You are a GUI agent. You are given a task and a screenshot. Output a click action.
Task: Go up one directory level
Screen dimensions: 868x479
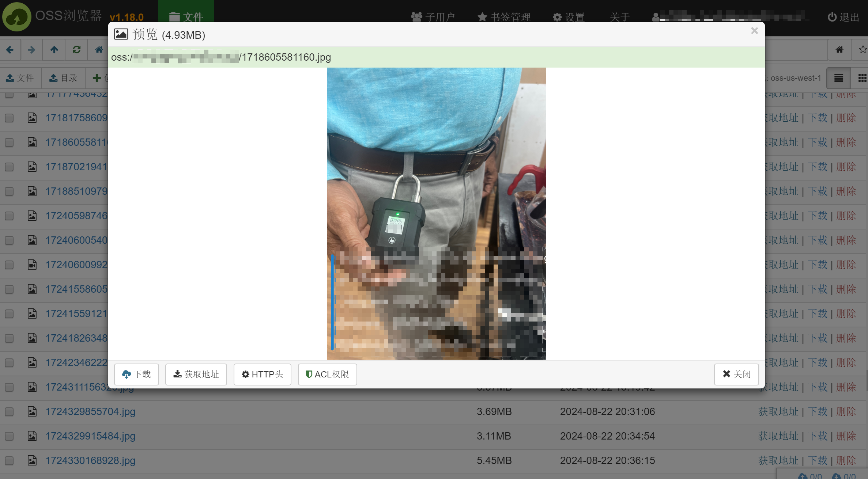[54, 50]
